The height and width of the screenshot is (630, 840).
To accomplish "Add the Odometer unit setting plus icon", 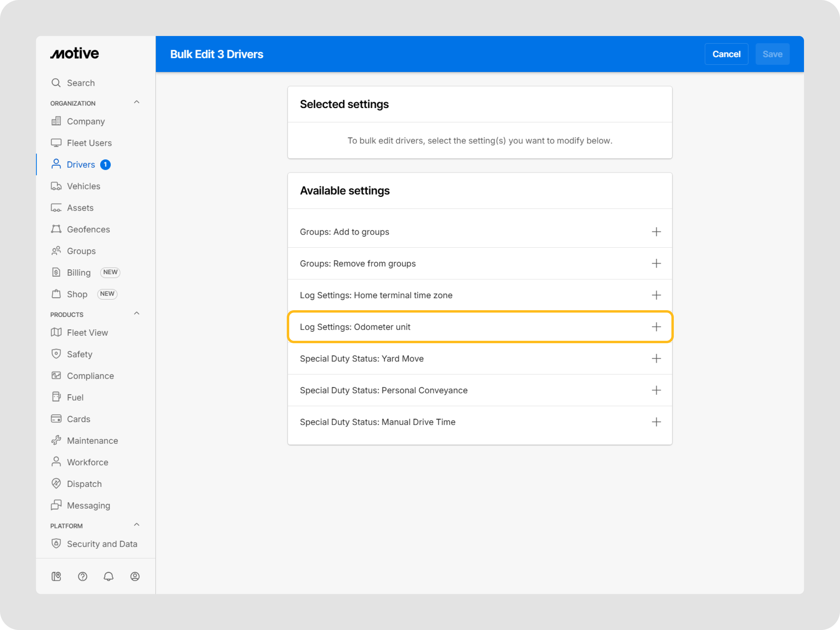I will [656, 327].
